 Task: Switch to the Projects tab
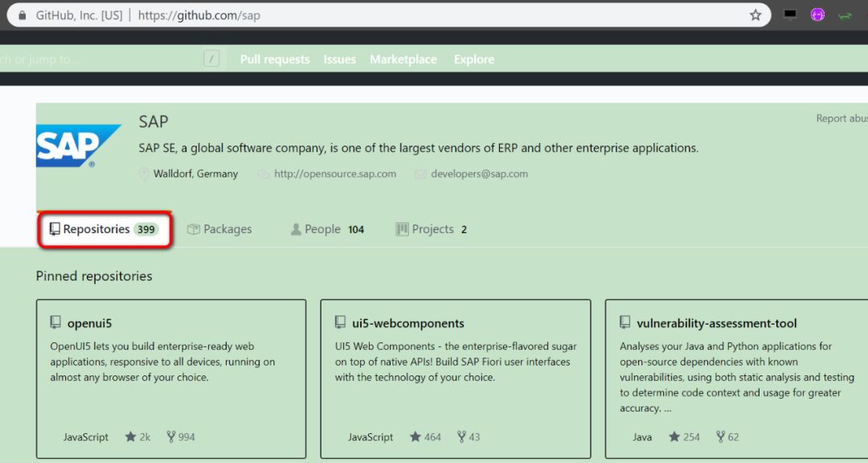432,230
